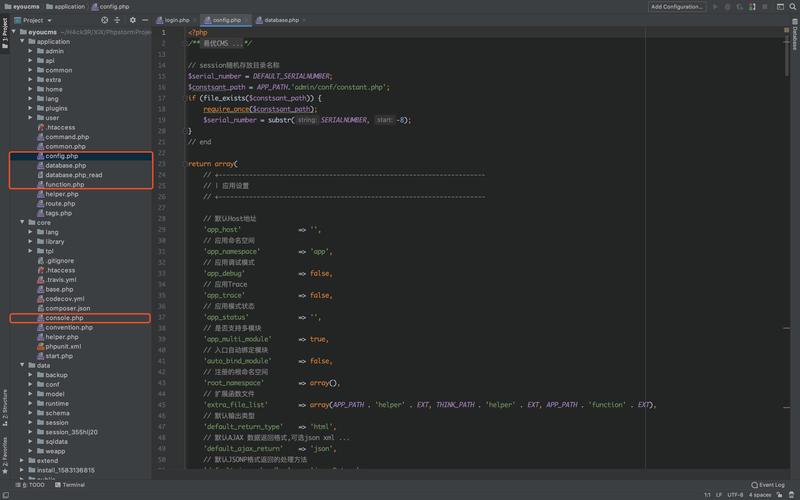This screenshot has height=500, width=800.
Task: Click the 1:1 caret position indicator
Action: click(707, 494)
